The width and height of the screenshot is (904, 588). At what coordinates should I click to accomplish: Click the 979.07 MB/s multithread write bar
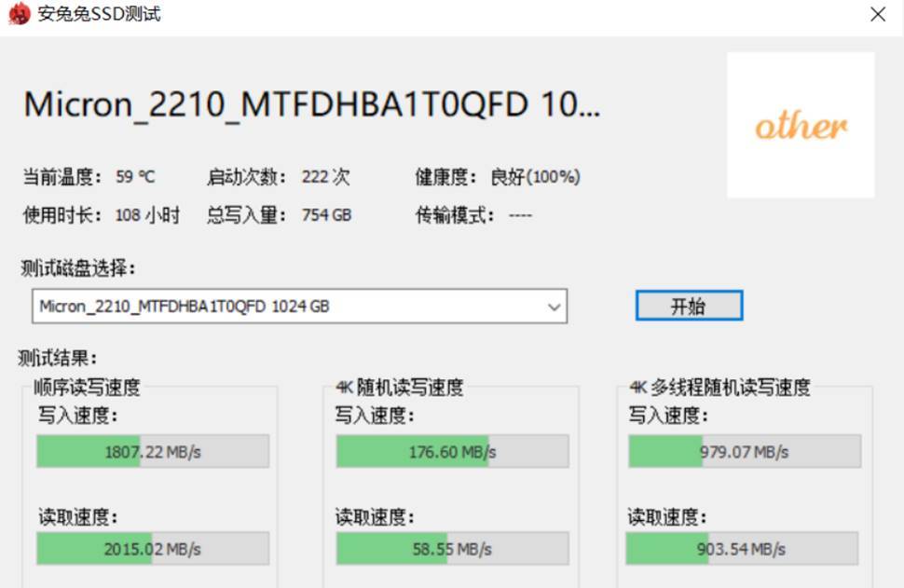[745, 451]
